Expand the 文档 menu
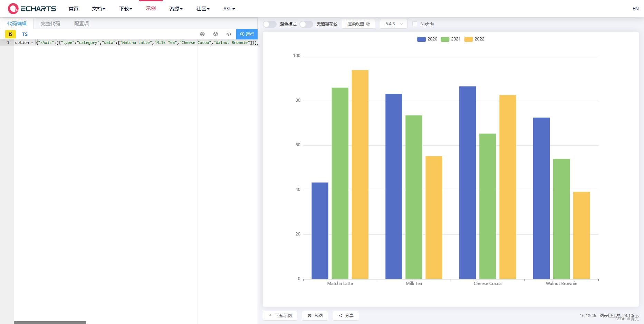The height and width of the screenshot is (324, 644). pos(99,9)
